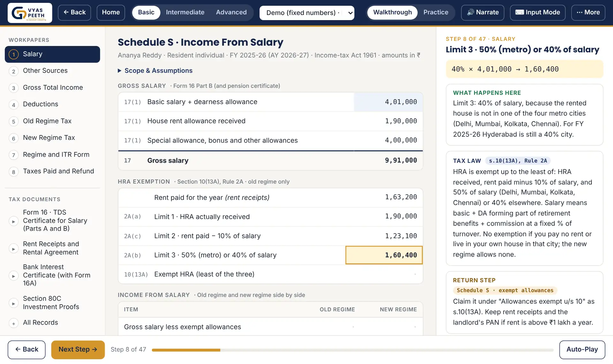The image size is (613, 364).
Task: Click Schedule S exempt allowances tag
Action: point(505,291)
